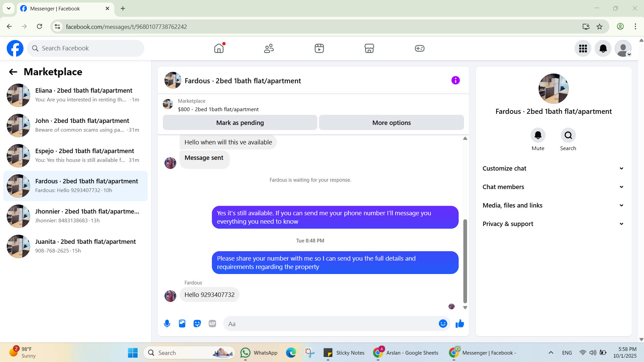The width and height of the screenshot is (644, 362).
Task: Choose a sticker icon
Action: [x=197, y=324]
